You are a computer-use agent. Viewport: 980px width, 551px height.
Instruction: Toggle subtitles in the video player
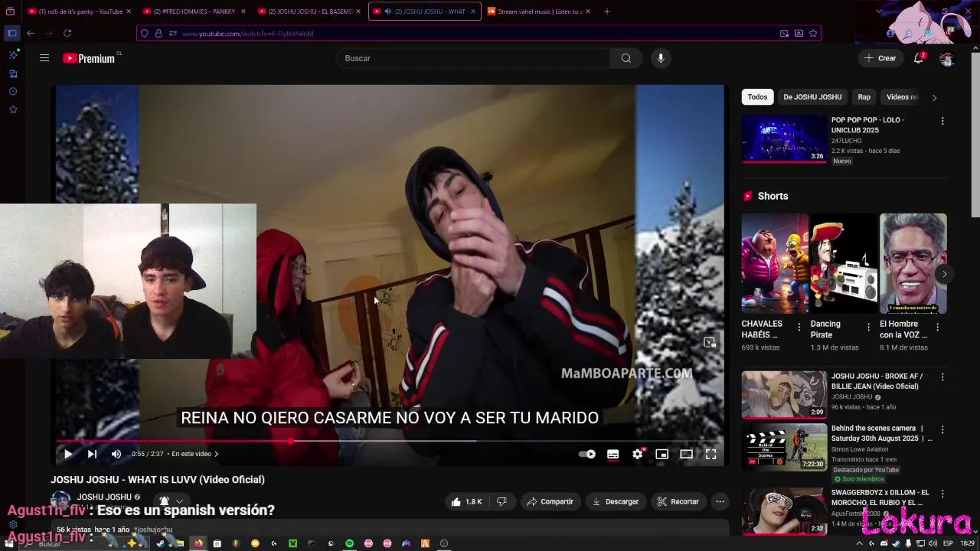point(612,454)
